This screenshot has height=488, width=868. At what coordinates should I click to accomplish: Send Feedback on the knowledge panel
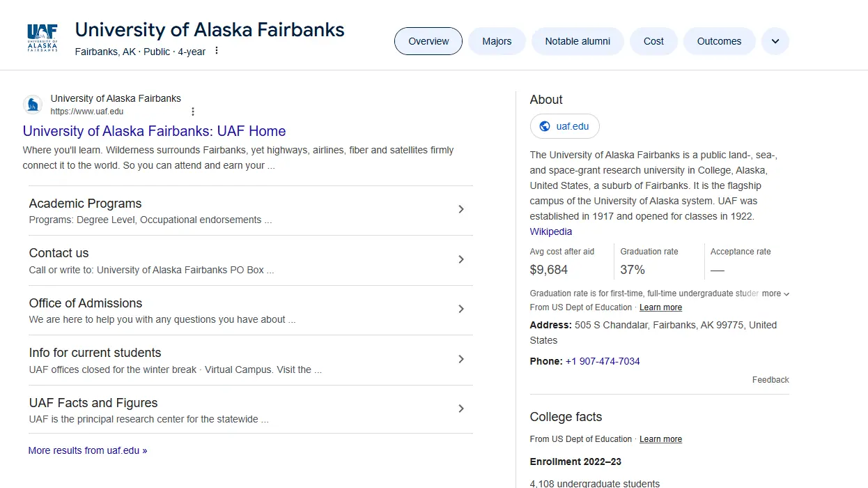click(x=770, y=380)
